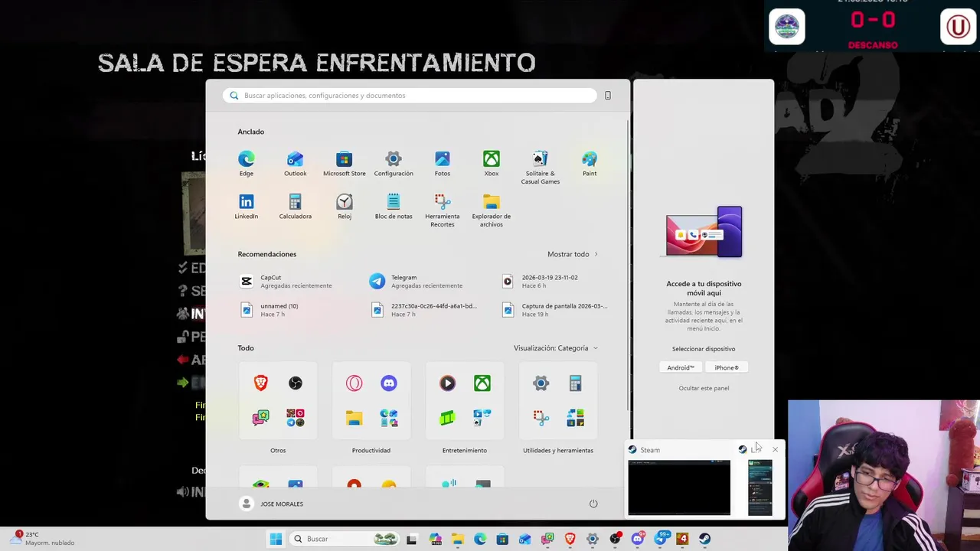Viewport: 980px width, 551px height.
Task: Open JOSE MORALES user account menu
Action: pyautogui.click(x=271, y=504)
